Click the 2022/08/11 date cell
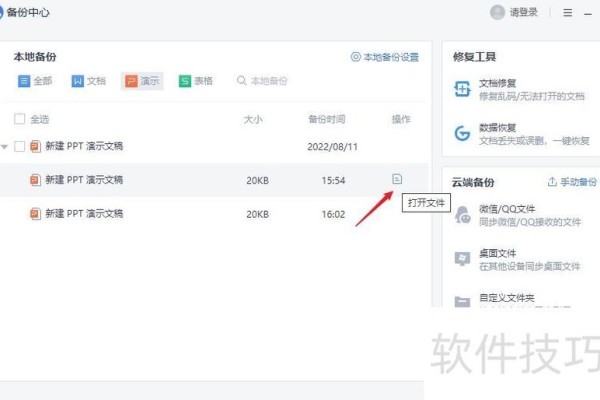 (332, 147)
